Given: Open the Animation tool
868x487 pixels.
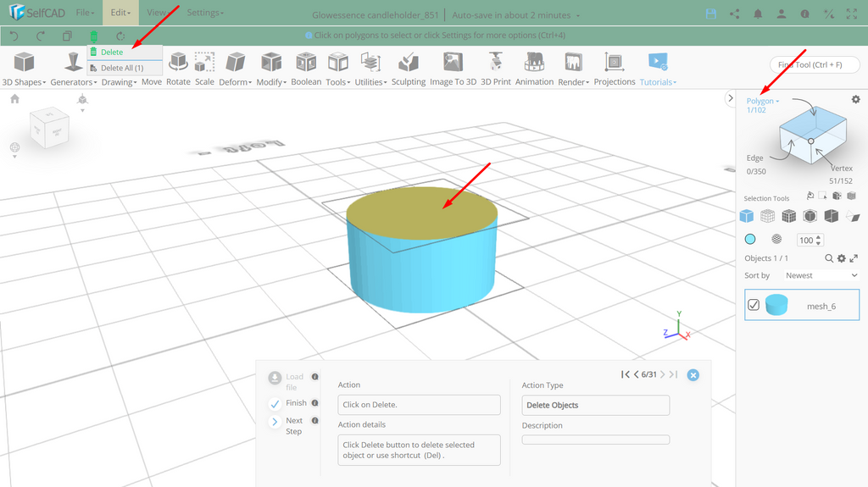Looking at the screenshot, I should click(x=534, y=69).
